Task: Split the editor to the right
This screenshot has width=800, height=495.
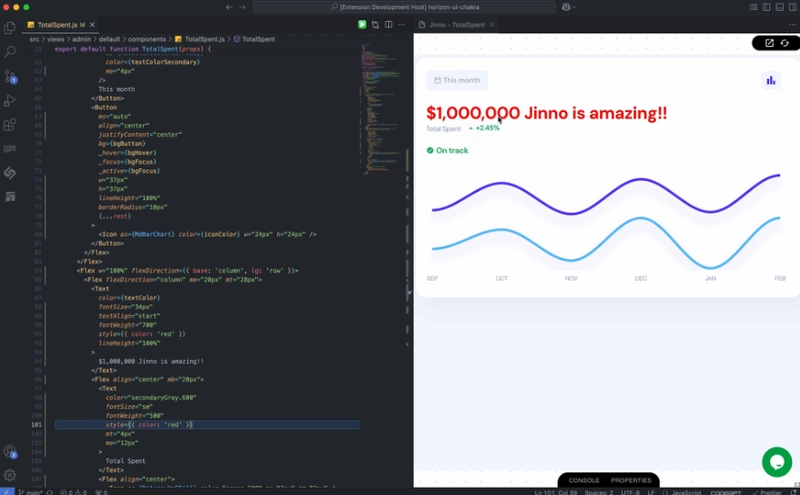Action: click(389, 24)
